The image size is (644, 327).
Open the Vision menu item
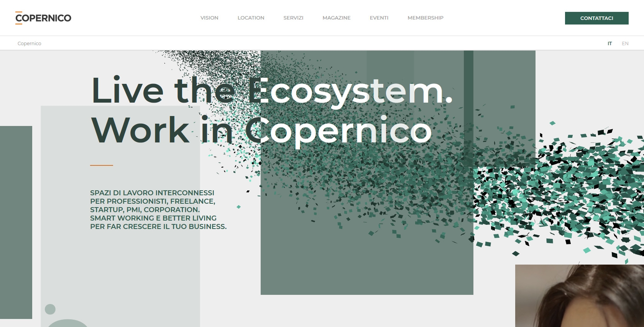(x=209, y=18)
